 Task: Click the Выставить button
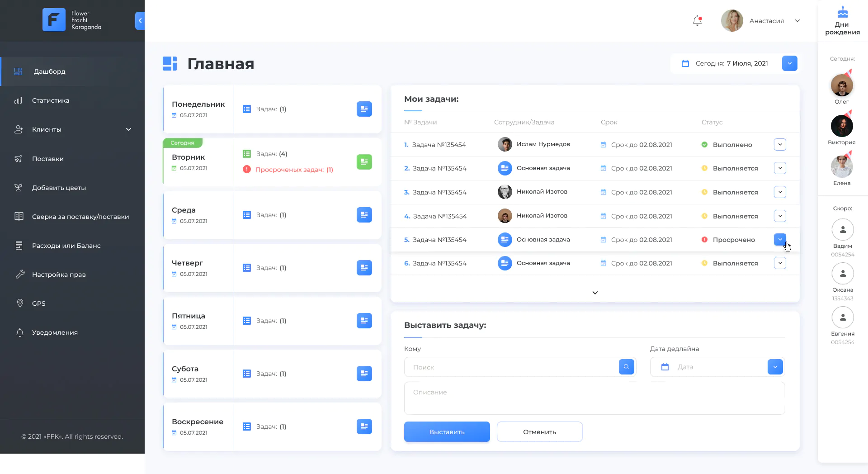(447, 432)
